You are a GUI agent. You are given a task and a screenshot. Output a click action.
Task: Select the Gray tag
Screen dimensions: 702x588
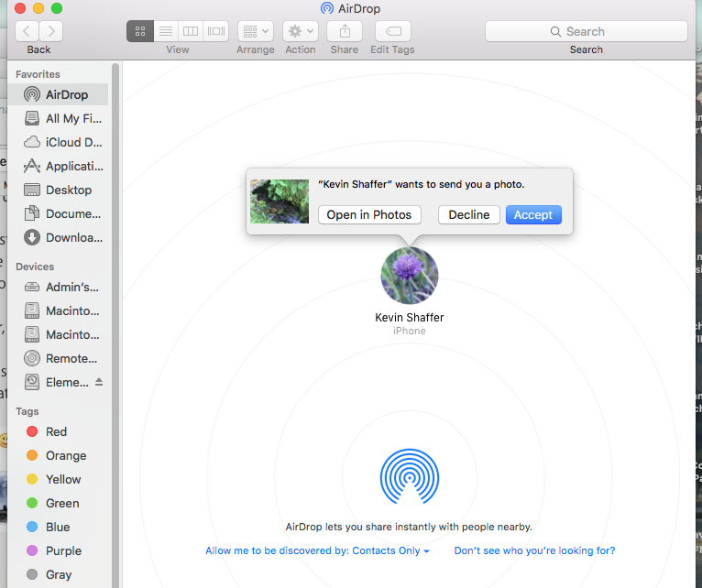49,574
